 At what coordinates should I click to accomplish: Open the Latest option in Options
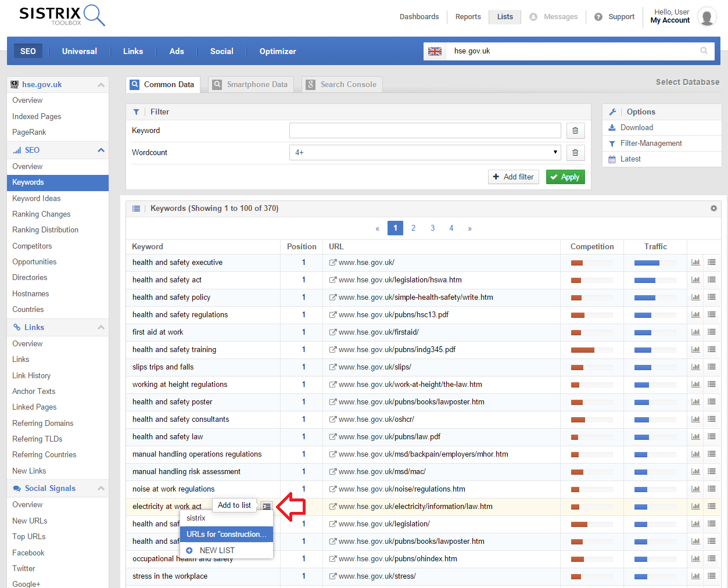(630, 159)
